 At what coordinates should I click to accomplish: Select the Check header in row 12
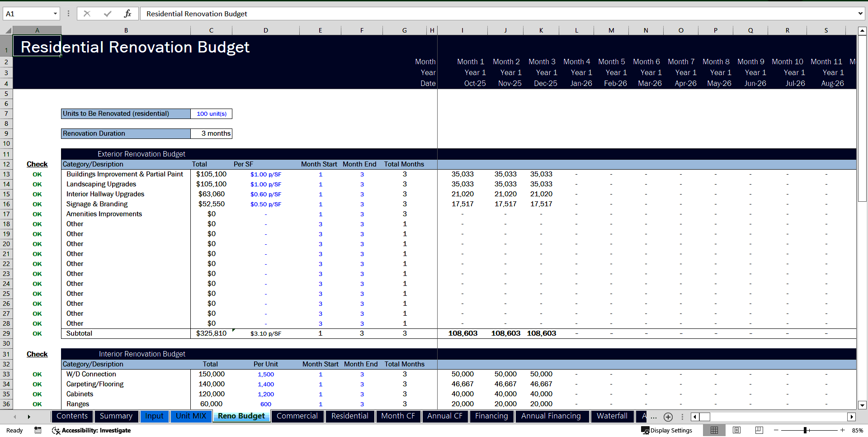37,164
